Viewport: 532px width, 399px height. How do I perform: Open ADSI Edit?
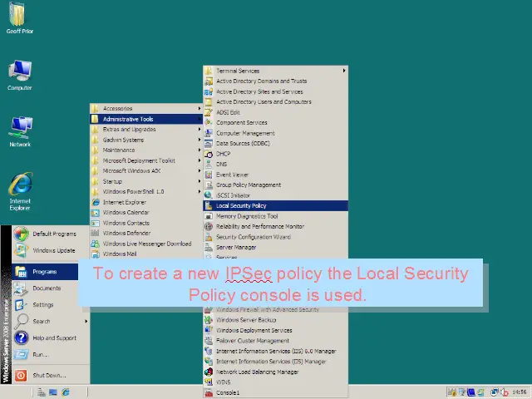point(275,112)
